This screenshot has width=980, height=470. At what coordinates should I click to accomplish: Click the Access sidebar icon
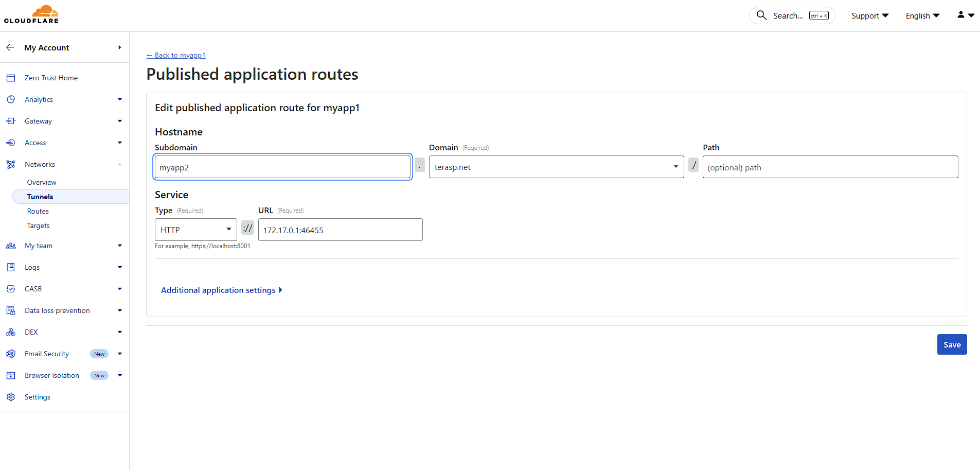11,143
